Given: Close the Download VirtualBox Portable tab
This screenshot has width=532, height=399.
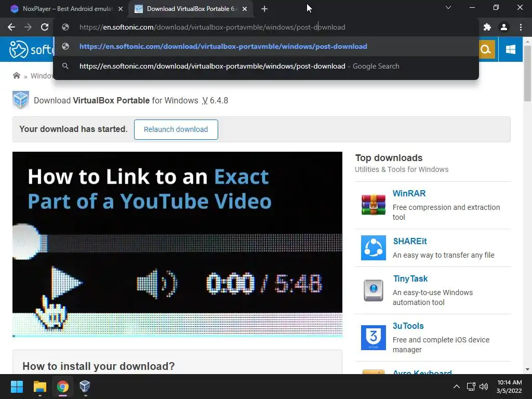Looking at the screenshot, I should point(245,9).
